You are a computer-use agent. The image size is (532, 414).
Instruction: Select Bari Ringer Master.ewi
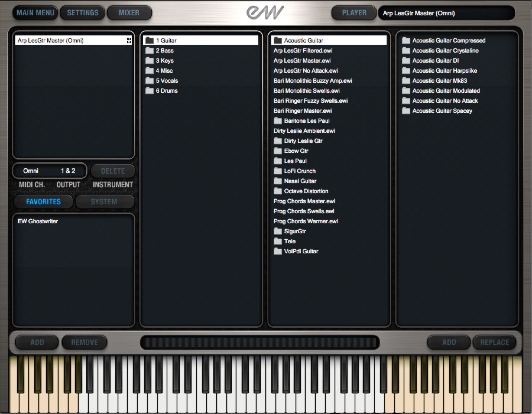[303, 111]
